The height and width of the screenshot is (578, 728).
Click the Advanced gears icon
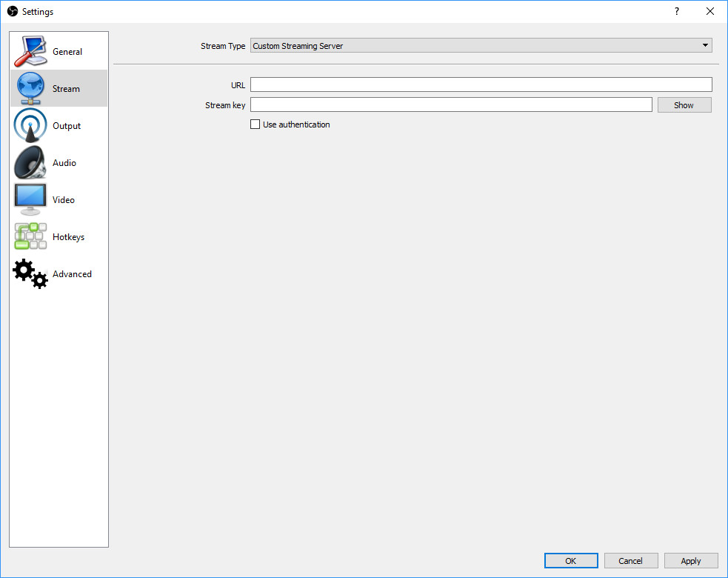tap(30, 273)
